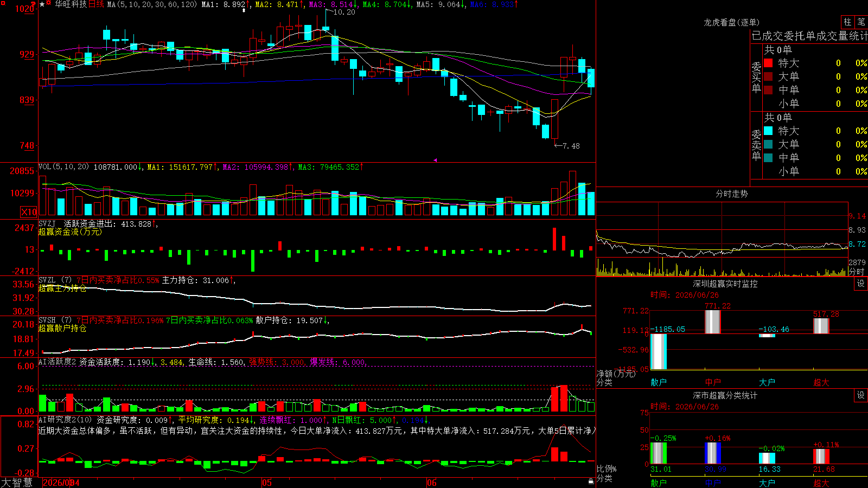This screenshot has width=868, height=488.
Task: Click the 7.48 low price marker
Action: [x=571, y=146]
